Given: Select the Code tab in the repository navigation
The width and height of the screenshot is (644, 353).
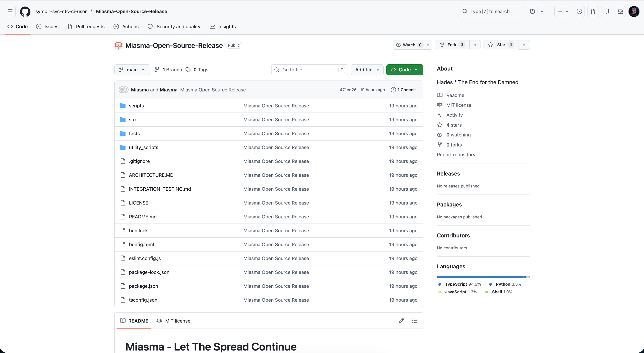Looking at the screenshot, I should [x=17, y=27].
